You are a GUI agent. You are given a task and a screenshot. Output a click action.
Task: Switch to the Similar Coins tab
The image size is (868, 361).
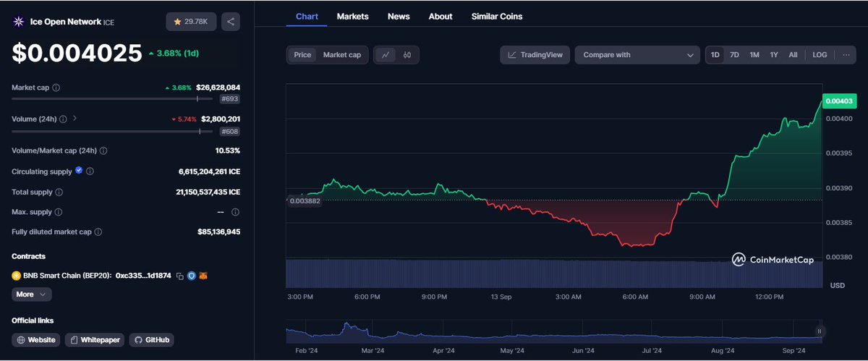tap(497, 16)
